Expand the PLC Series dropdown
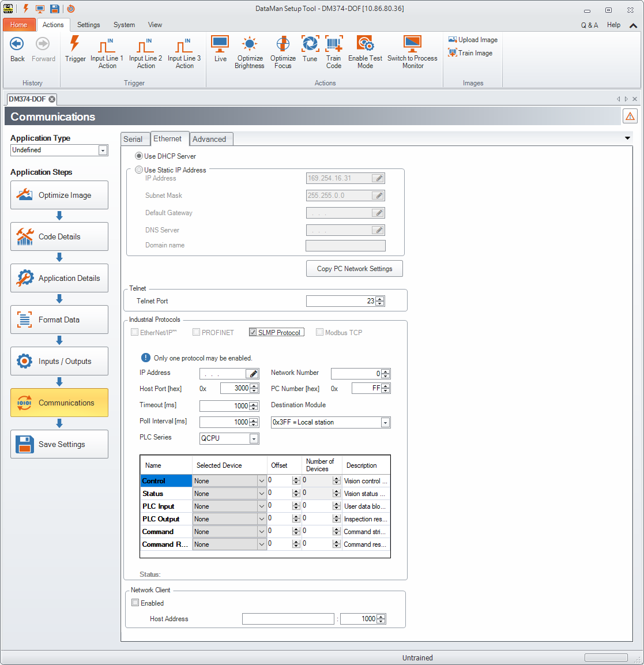Screen dimensions: 644x665 254,439
